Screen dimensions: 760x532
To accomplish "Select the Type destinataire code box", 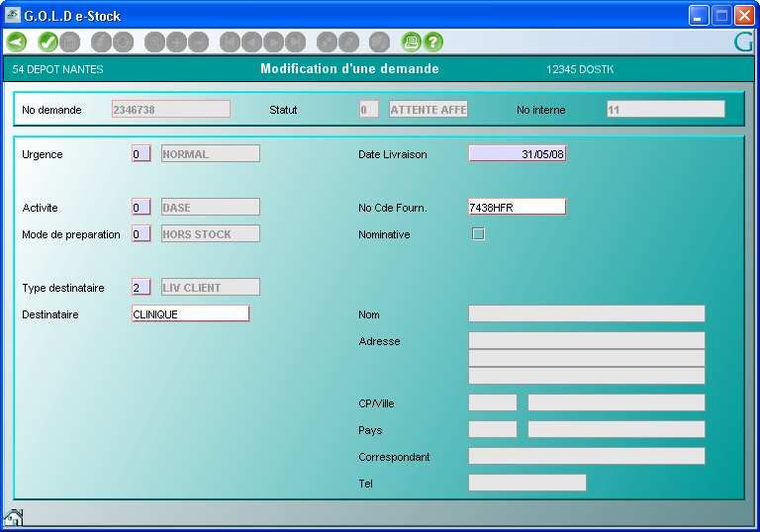I will (x=142, y=288).
